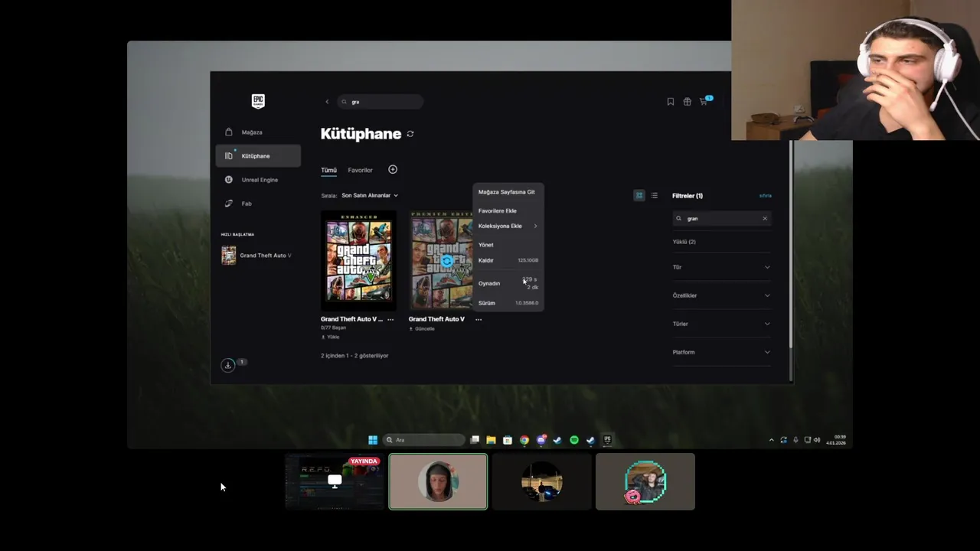Image resolution: width=980 pixels, height=551 pixels.
Task: Click the taskbar Ara search box
Action: [x=424, y=440]
